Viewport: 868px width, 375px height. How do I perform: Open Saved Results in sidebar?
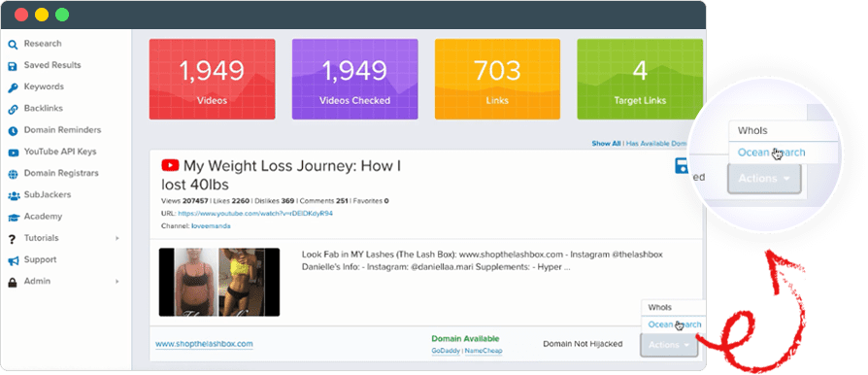coord(52,65)
